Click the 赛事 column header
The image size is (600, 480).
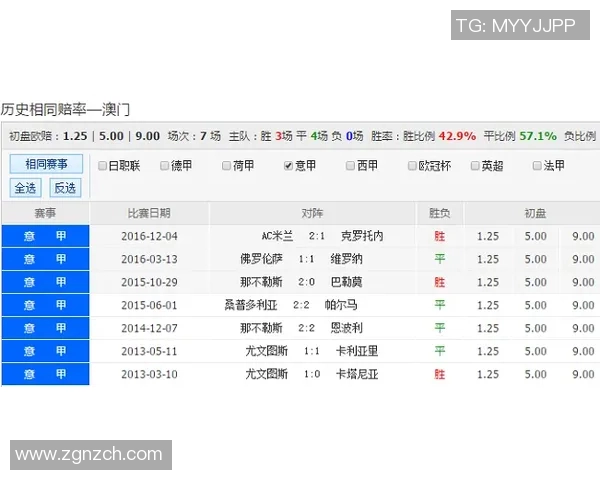[45, 213]
